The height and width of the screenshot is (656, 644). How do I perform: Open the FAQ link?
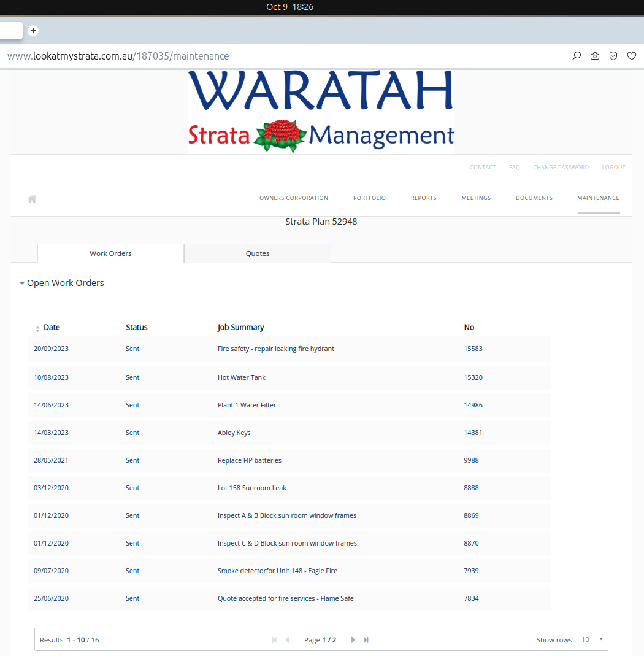coord(515,168)
